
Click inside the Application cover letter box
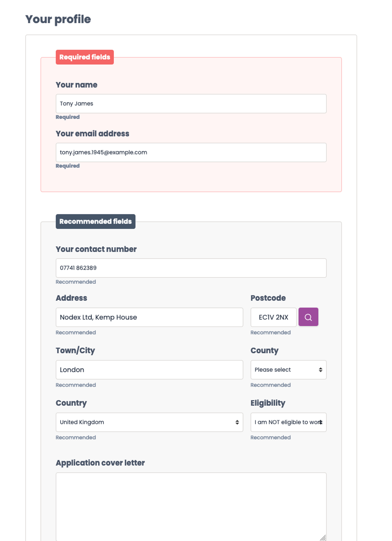[191, 506]
